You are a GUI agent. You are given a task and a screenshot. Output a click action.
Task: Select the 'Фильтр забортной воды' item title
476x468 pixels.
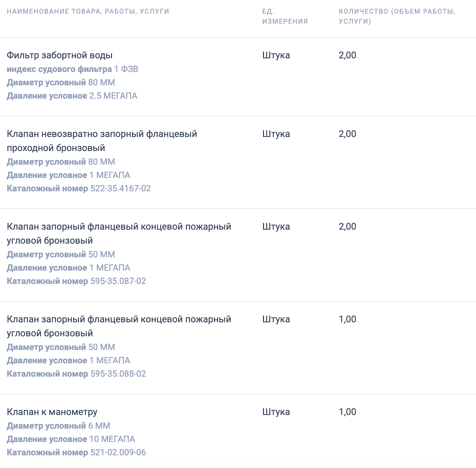(60, 55)
